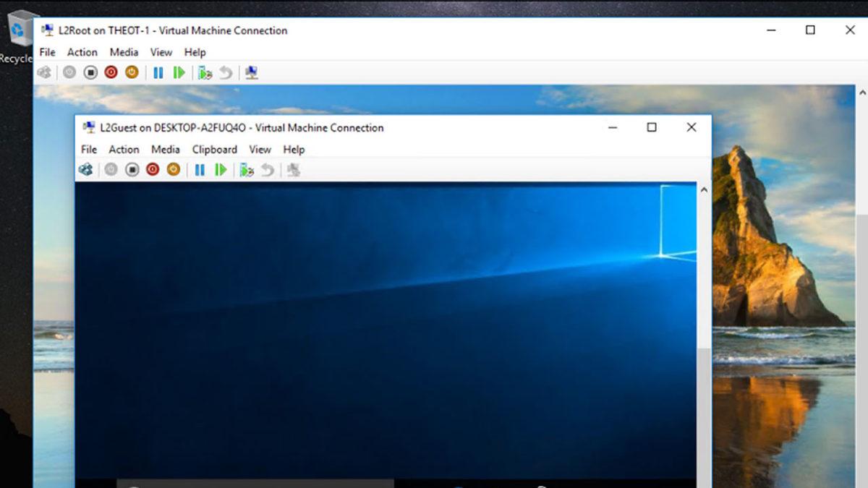Image resolution: width=868 pixels, height=488 pixels.
Task: Open the View menu in the L2Root window
Action: tap(161, 52)
